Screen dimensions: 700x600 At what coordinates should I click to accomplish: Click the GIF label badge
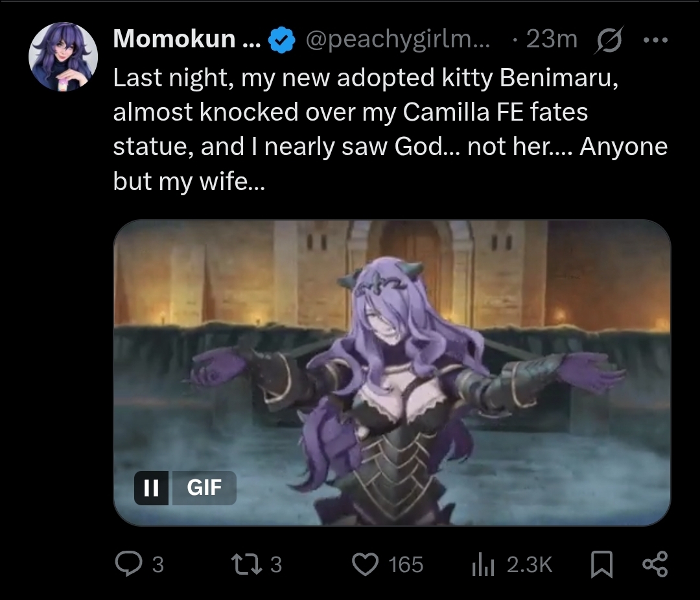(204, 488)
